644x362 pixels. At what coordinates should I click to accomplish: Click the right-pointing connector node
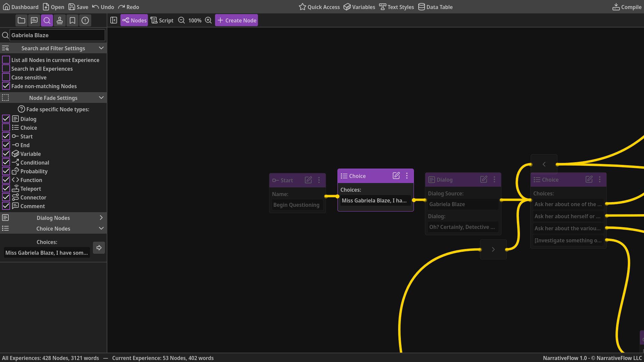pyautogui.click(x=493, y=249)
